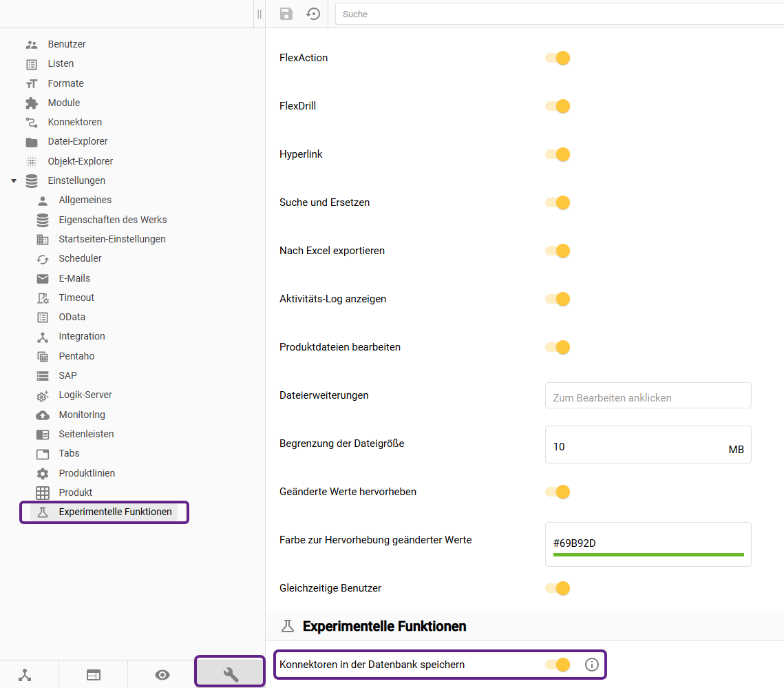Click the flask icon for Experimentelle Funktionen

tap(43, 512)
